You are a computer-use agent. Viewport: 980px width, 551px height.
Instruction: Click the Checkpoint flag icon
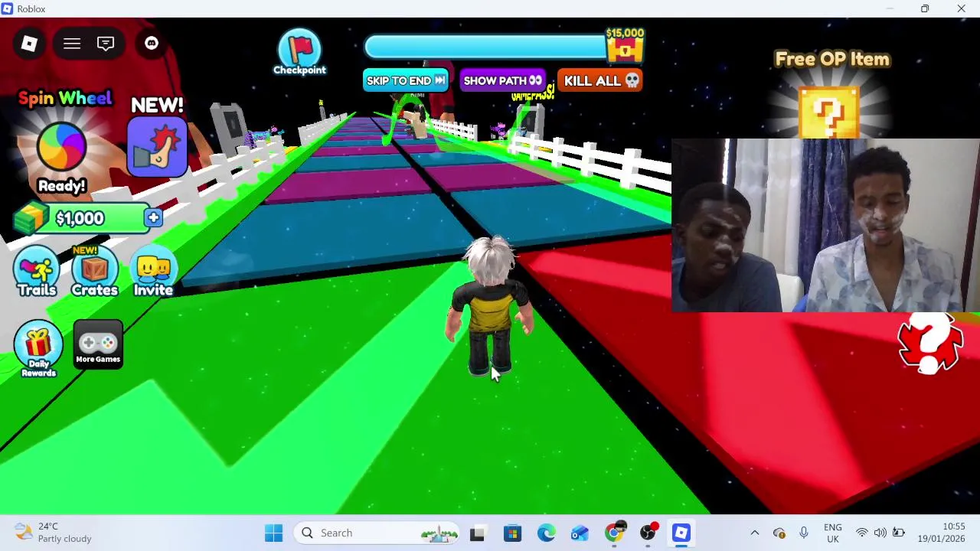tap(299, 53)
